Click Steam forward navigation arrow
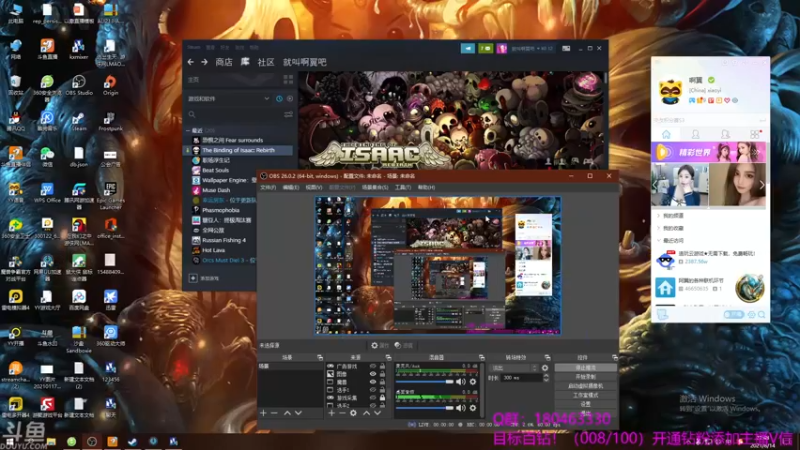This screenshot has width=800, height=450. (204, 62)
